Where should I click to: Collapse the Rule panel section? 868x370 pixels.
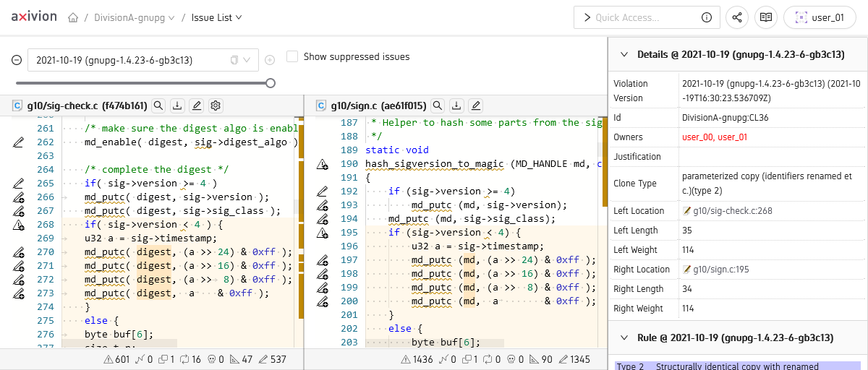coord(624,337)
